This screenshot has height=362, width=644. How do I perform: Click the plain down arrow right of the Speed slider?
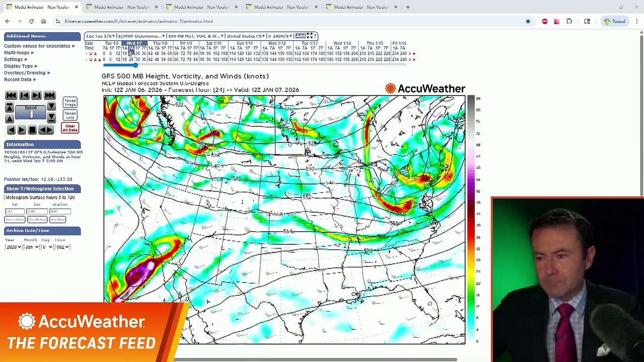pyautogui.click(x=51, y=107)
